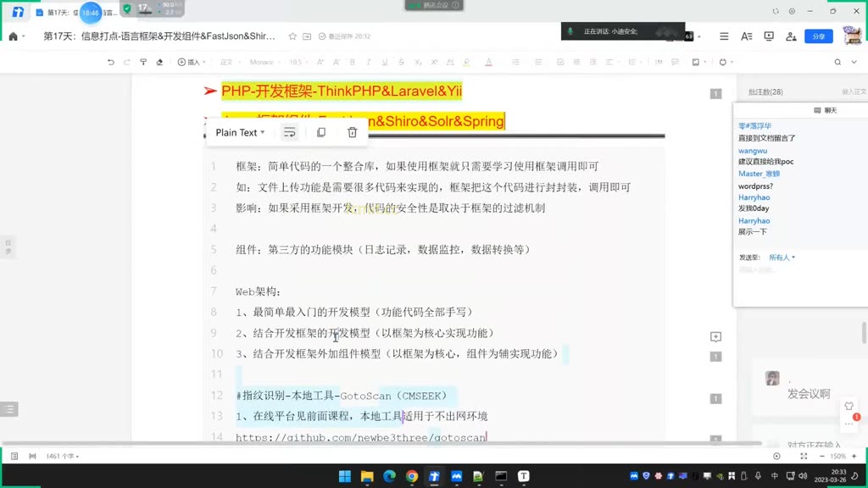The height and width of the screenshot is (488, 868).
Task: Start presentation mode icon
Action: click(x=769, y=36)
